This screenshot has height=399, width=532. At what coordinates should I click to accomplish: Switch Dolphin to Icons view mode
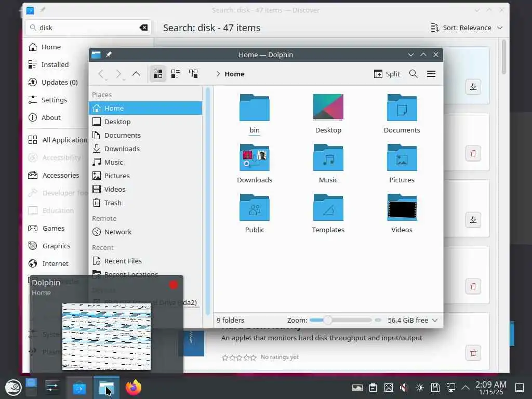[x=158, y=74]
